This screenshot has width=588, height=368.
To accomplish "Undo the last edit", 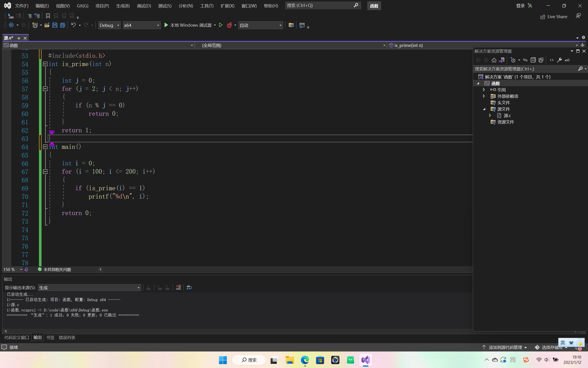I will (x=73, y=25).
